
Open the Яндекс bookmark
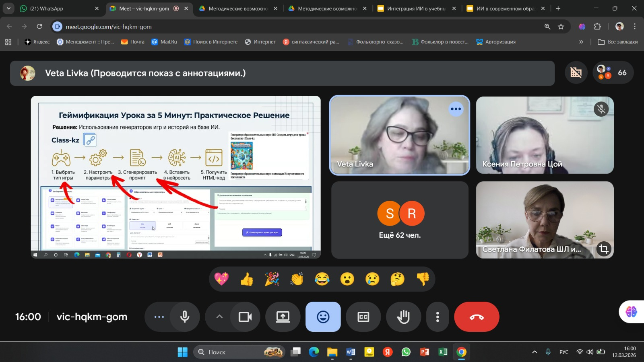(37, 42)
